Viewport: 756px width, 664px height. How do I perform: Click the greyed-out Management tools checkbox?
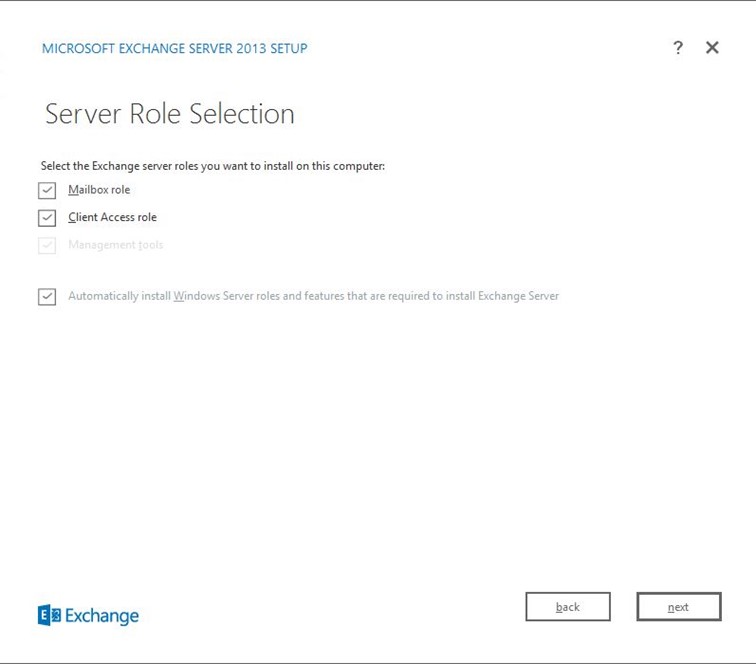click(x=47, y=246)
